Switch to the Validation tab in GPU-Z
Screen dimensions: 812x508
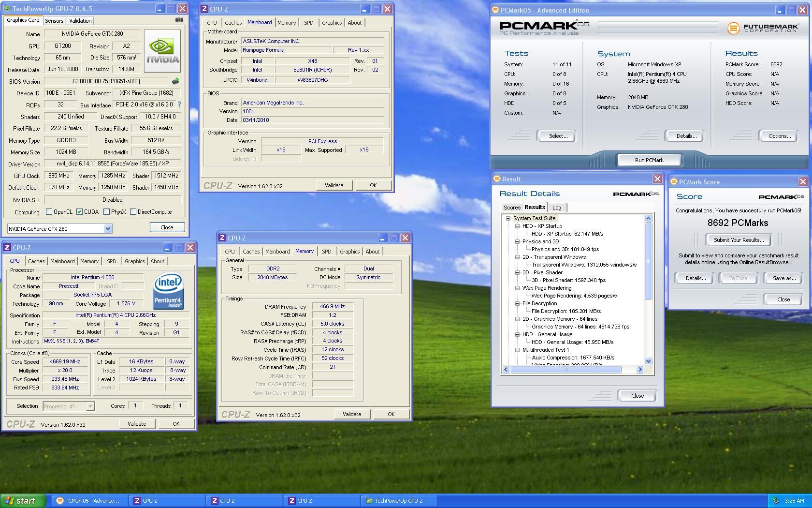click(x=80, y=21)
